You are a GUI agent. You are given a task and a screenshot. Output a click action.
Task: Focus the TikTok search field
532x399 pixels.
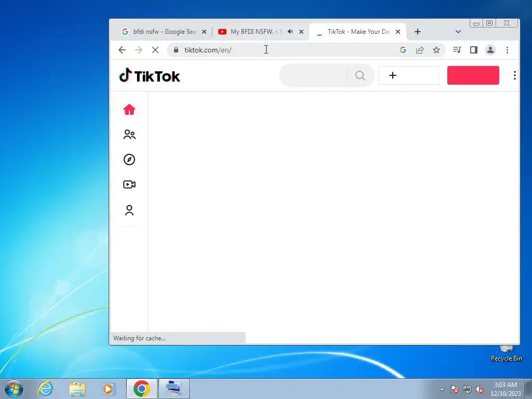coord(314,75)
